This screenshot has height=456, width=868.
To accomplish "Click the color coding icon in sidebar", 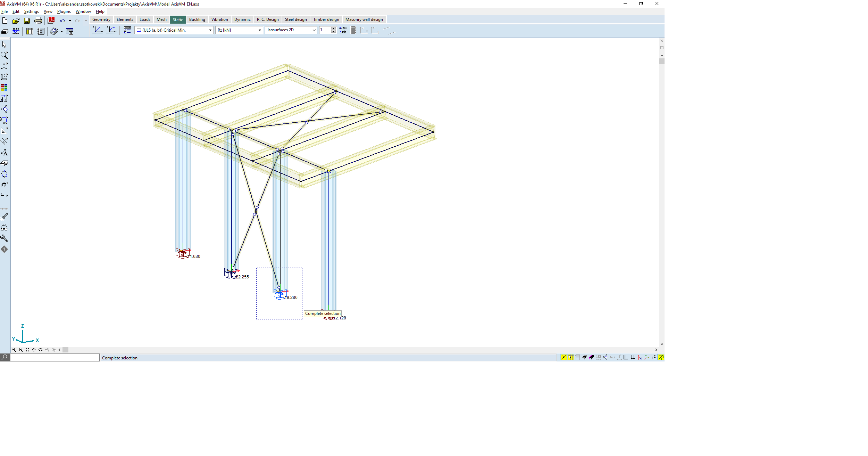I will tap(5, 88).
